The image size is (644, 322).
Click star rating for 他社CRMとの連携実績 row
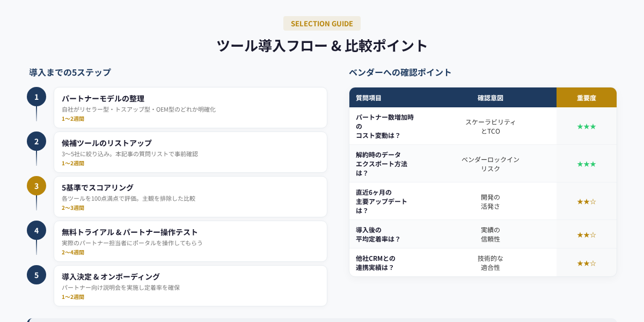[x=586, y=263]
